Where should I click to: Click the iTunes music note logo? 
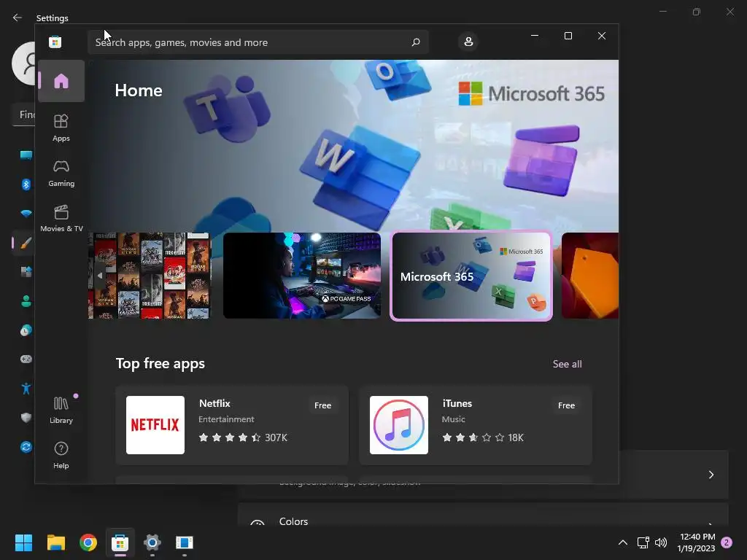[x=399, y=425]
